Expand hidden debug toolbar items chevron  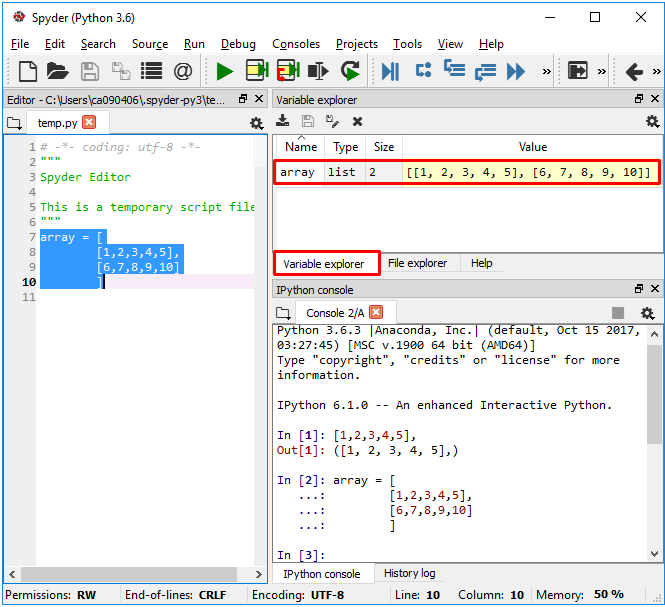547,71
